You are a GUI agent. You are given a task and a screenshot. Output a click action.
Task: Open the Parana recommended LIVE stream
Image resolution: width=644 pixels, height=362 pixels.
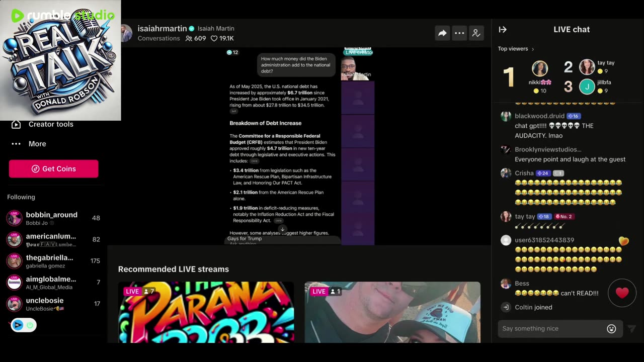(206, 312)
